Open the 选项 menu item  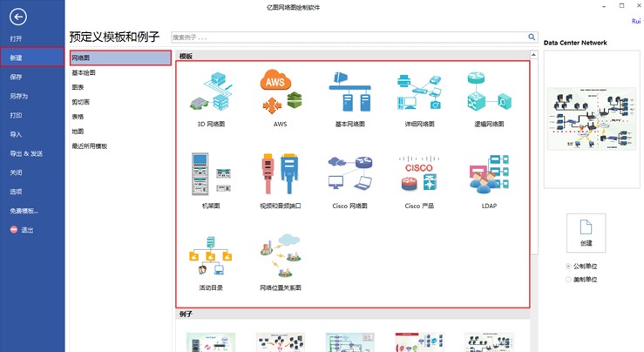[x=16, y=192]
